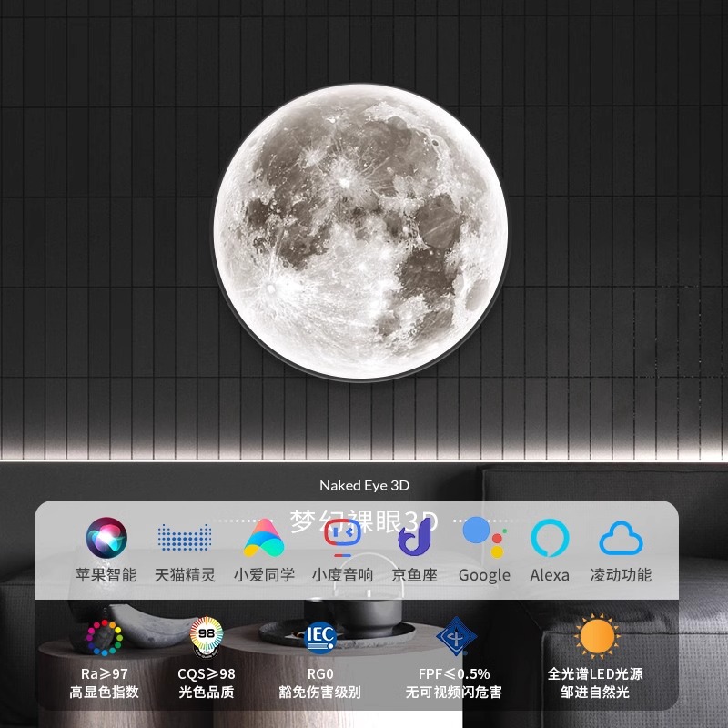
Task: Click the '苹果智能' label
Action: pyautogui.click(x=106, y=575)
